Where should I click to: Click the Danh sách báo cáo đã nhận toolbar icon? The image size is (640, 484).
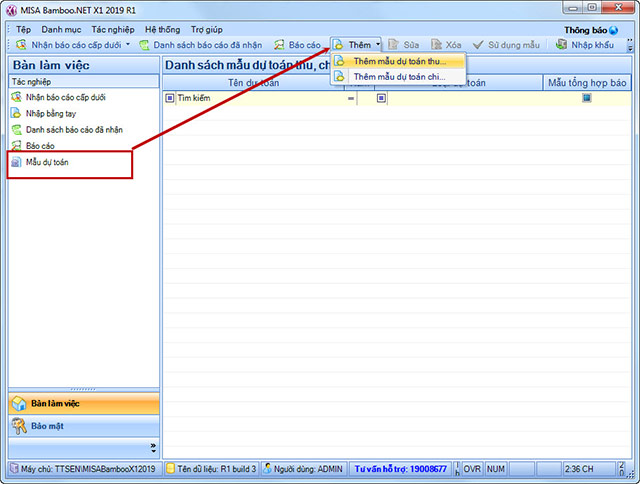[143, 45]
